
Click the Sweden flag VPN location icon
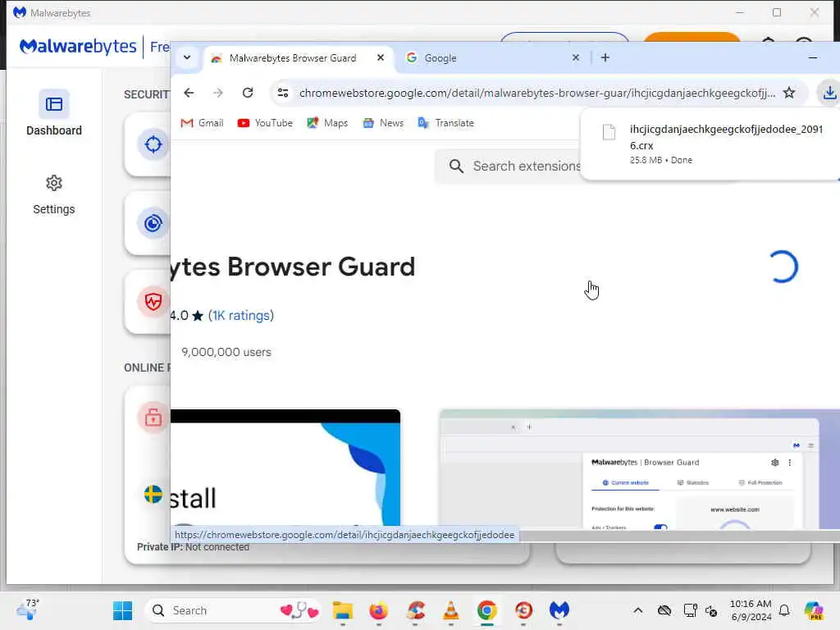(x=153, y=494)
